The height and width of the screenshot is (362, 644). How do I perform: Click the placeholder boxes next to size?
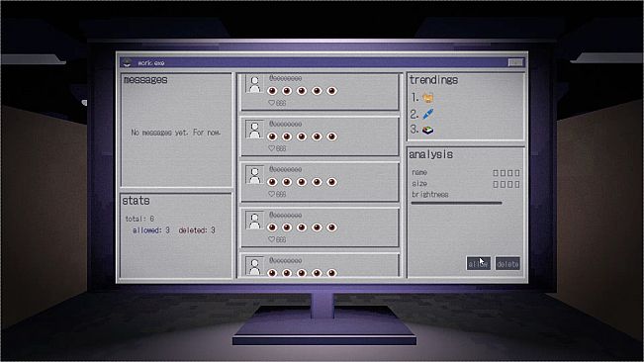point(506,184)
